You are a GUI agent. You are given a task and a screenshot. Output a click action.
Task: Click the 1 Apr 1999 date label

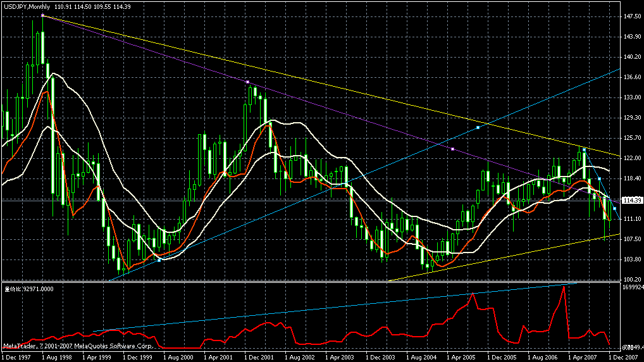(97, 358)
